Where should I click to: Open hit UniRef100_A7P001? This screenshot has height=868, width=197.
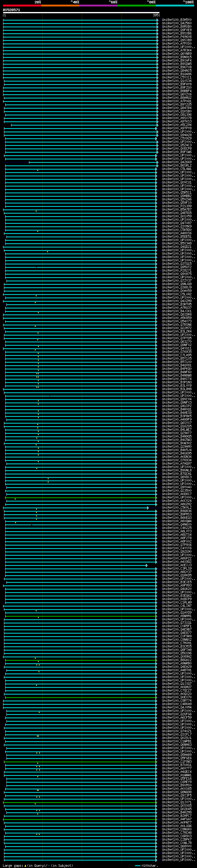[177, 101]
